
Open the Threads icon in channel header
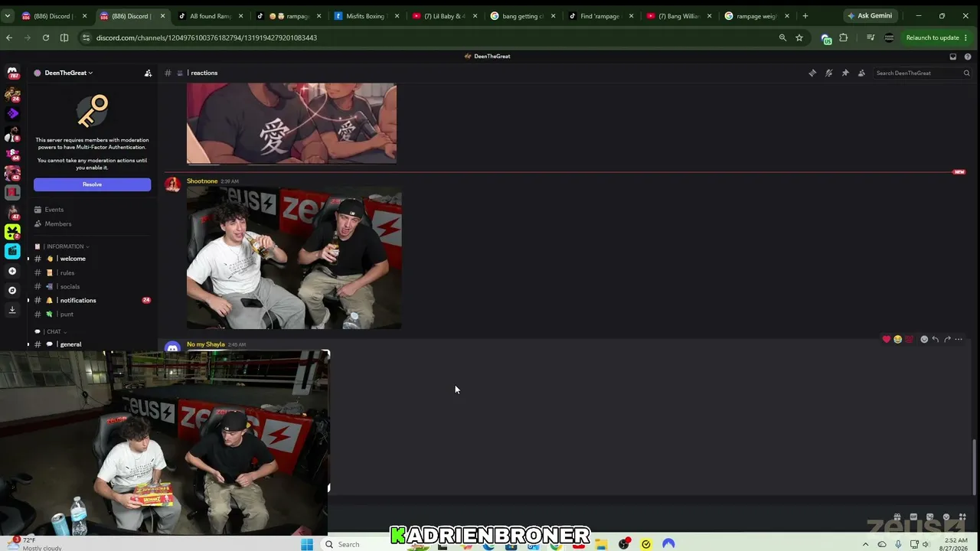[812, 73]
